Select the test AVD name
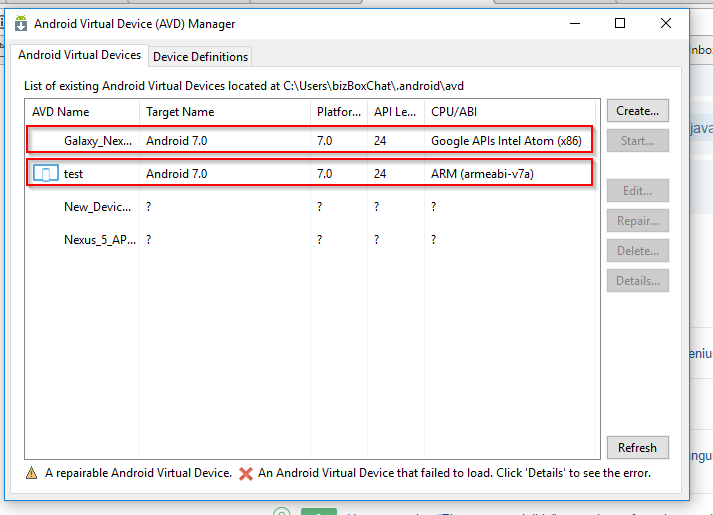 click(73, 174)
